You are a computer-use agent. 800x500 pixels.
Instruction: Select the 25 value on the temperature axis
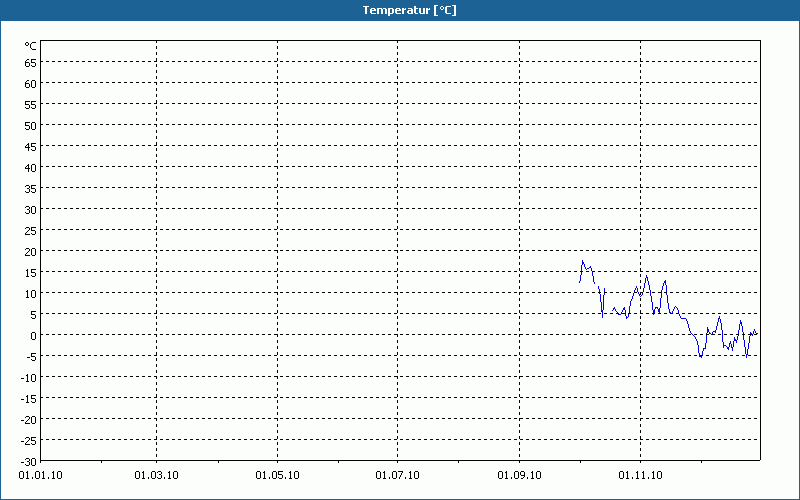(x=31, y=231)
